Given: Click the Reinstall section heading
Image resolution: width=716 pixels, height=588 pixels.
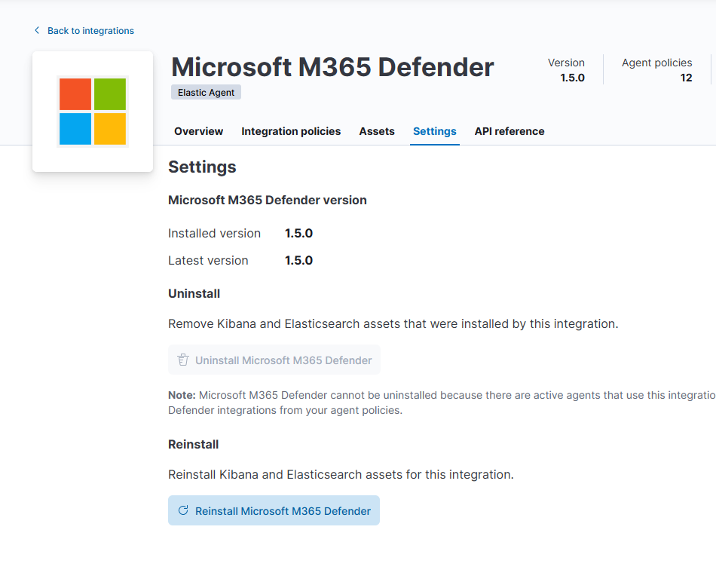Looking at the screenshot, I should [x=194, y=445].
